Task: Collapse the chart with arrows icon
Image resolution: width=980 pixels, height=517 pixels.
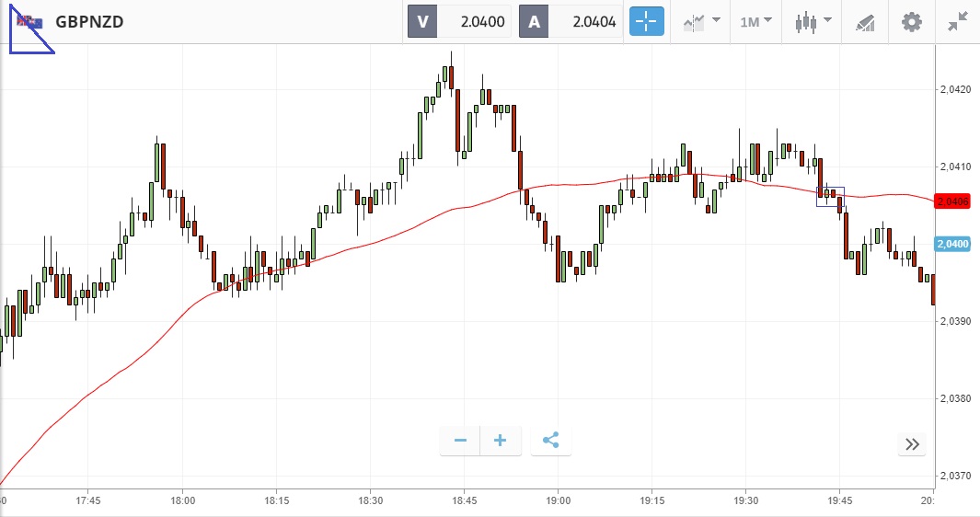Action: [x=958, y=22]
